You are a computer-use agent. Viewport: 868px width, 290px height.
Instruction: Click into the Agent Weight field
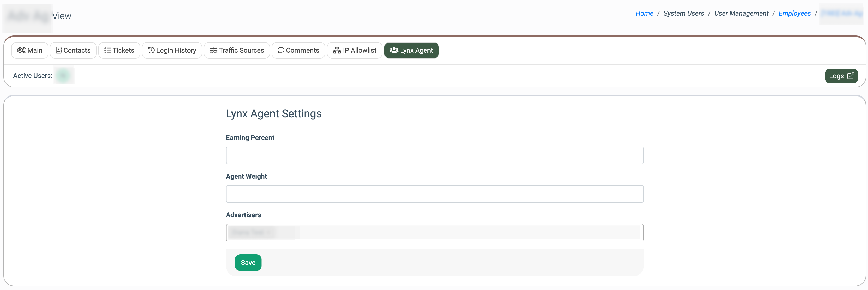click(x=434, y=194)
